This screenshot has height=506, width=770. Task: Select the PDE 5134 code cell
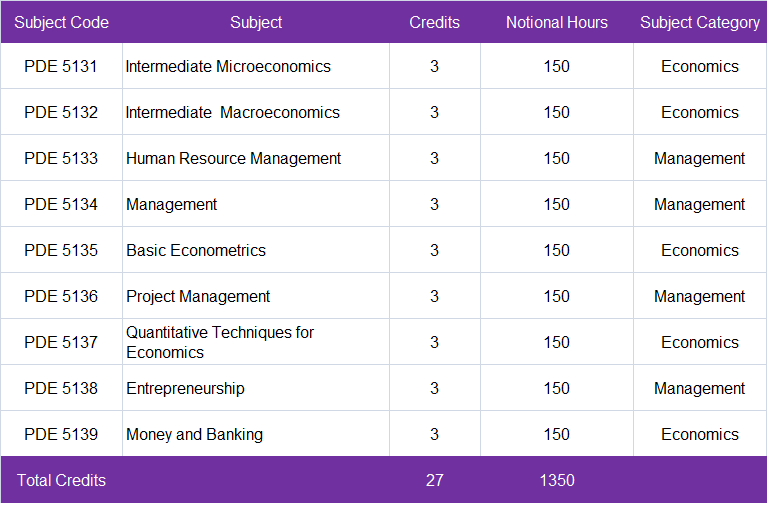pyautogui.click(x=61, y=205)
